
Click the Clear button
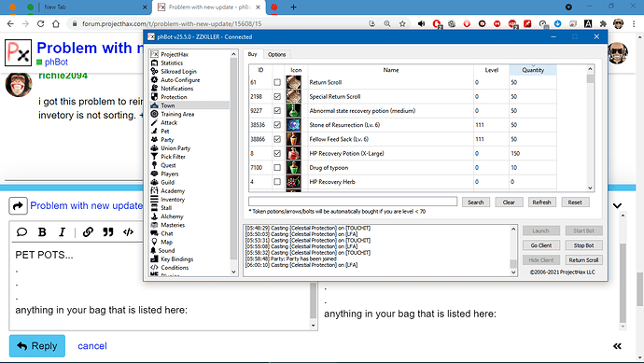point(509,202)
